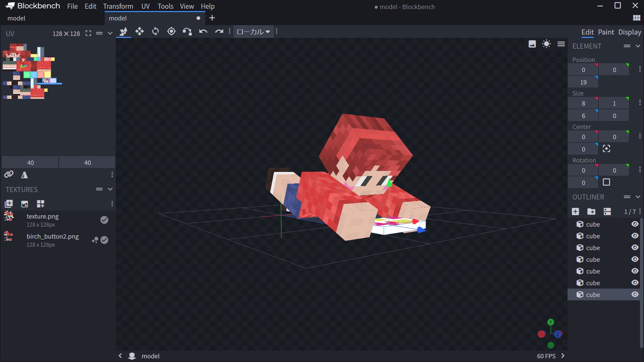This screenshot has width=644, height=362.
Task: Collapse the Element panel chevron
Action: coord(638,46)
